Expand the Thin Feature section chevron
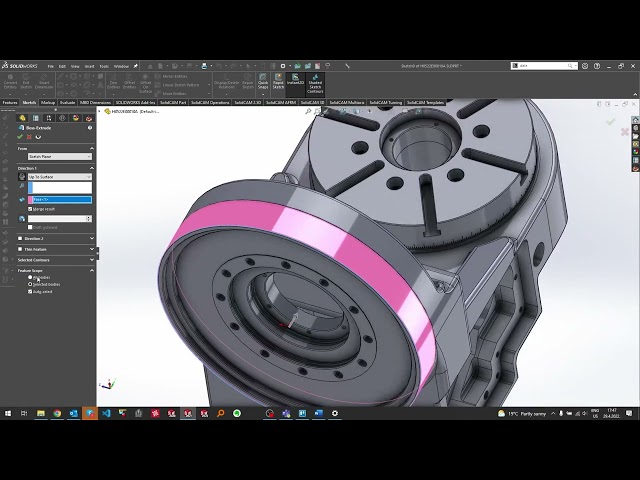This screenshot has height=480, width=640. pyautogui.click(x=92, y=249)
